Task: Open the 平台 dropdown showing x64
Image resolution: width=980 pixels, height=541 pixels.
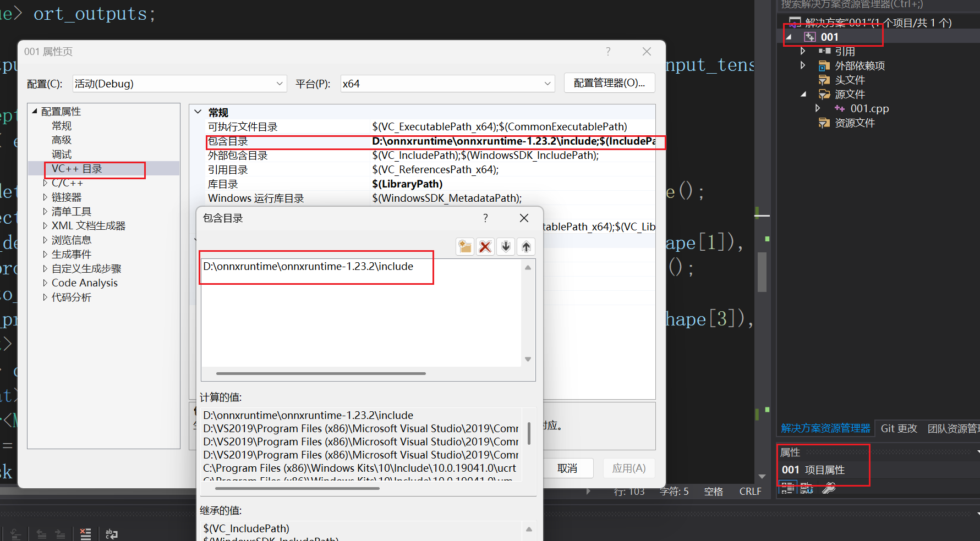Action: [x=546, y=83]
